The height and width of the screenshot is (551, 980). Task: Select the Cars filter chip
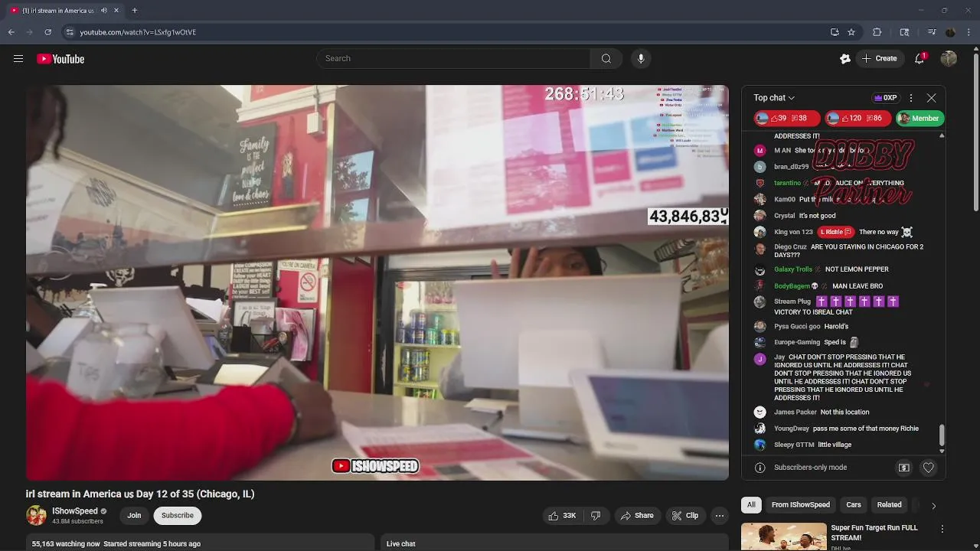point(854,505)
